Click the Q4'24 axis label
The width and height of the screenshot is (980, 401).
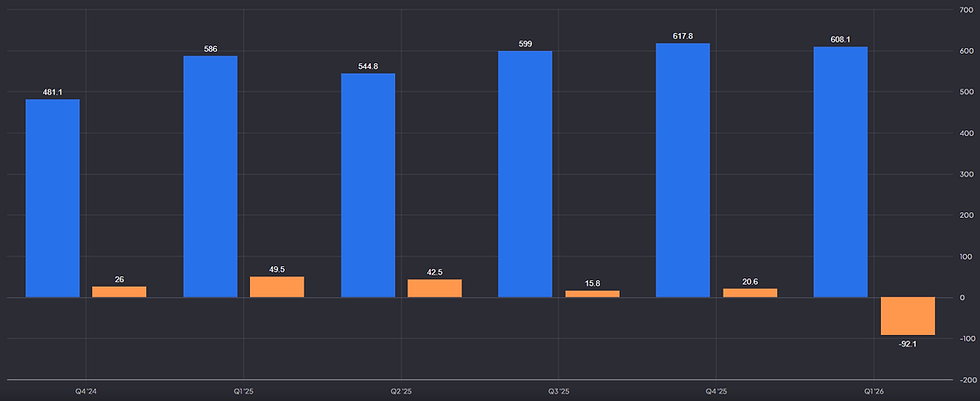[86, 392]
